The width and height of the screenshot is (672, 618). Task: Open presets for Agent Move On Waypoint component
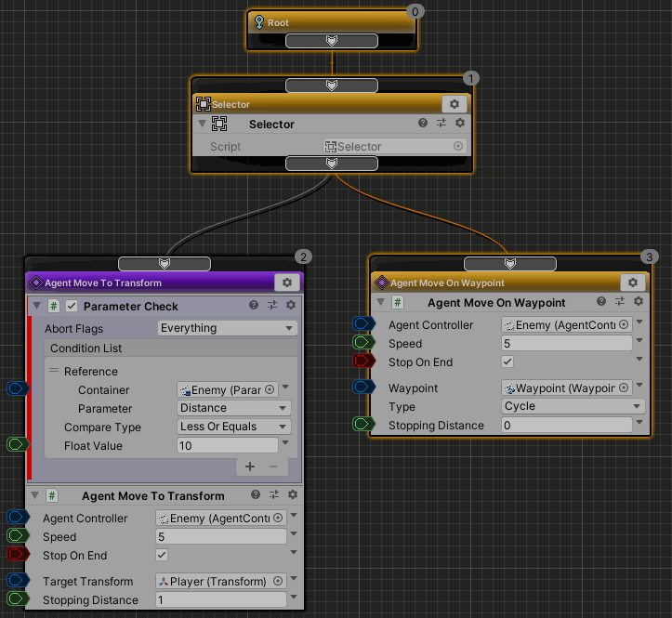620,302
